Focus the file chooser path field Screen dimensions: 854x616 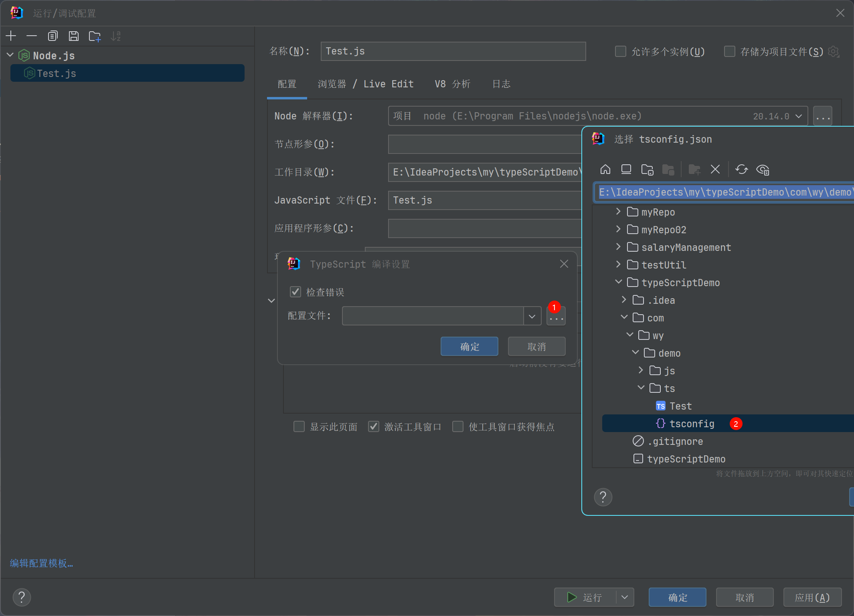(x=724, y=192)
